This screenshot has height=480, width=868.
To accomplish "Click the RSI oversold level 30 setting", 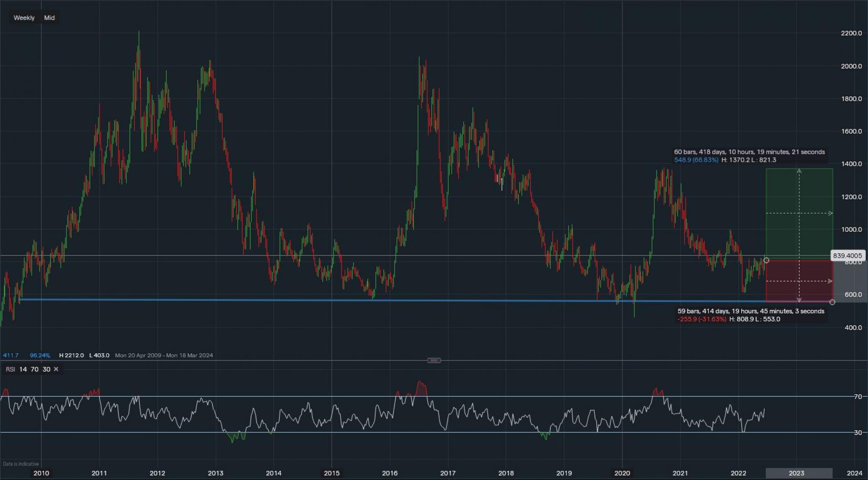I will pos(46,369).
